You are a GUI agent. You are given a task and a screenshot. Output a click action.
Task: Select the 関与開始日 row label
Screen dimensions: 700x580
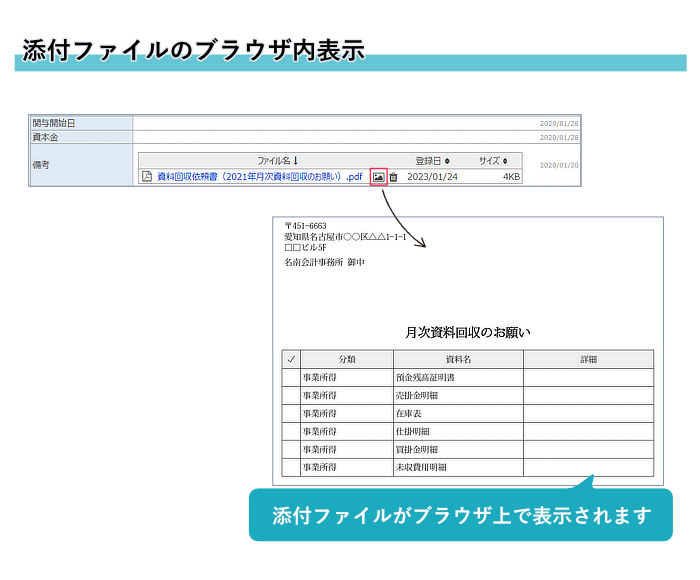[x=80, y=123]
